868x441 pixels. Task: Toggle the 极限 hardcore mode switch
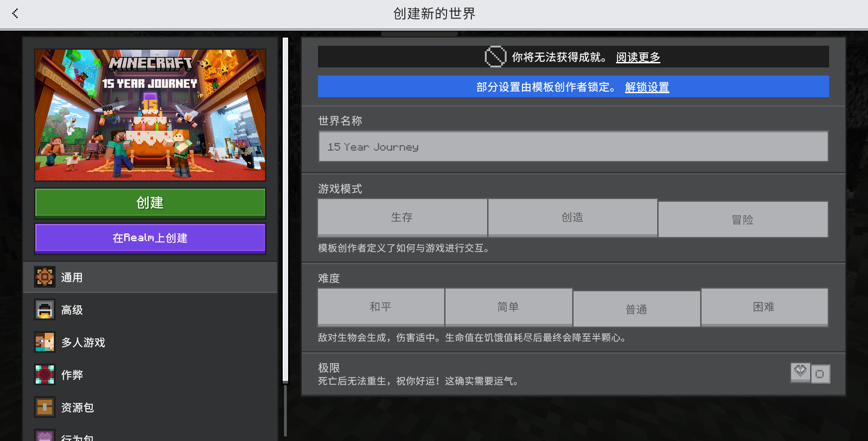pyautogui.click(x=810, y=373)
